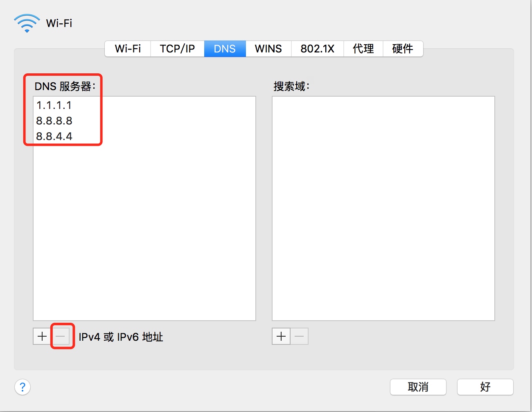Select DNS server 1.1.1.1
The image size is (532, 412).
click(144, 105)
